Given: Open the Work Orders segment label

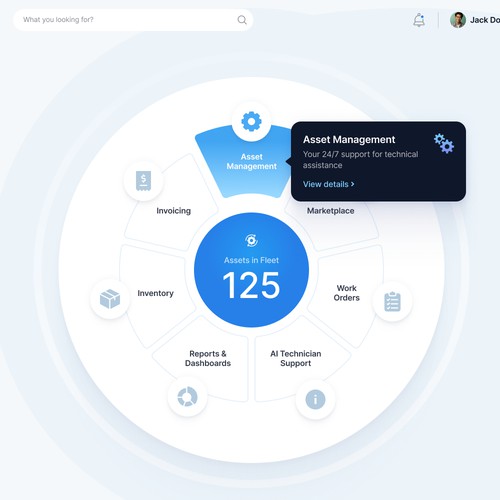Looking at the screenshot, I should pyautogui.click(x=347, y=293).
